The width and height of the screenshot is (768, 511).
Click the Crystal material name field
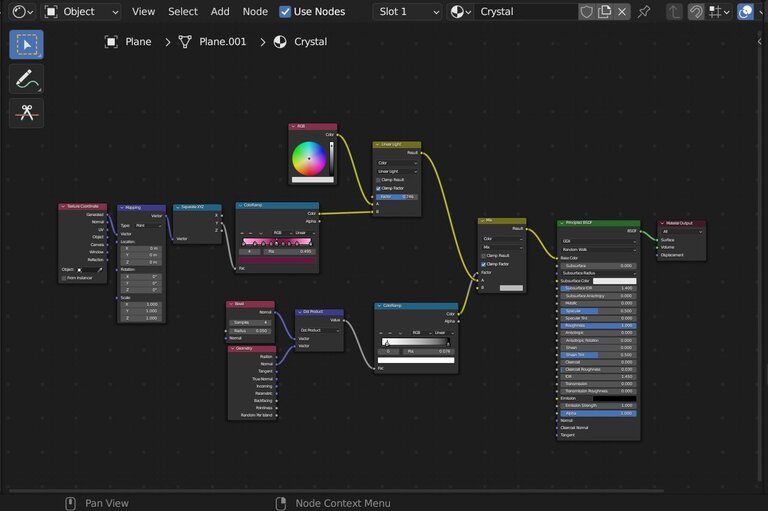coord(525,12)
